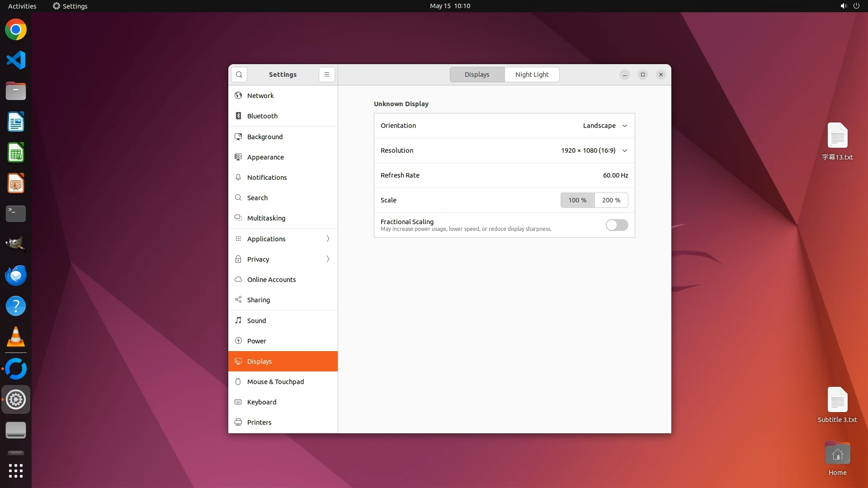868x488 pixels.
Task: Select the Displays tab in header
Action: coord(477,75)
